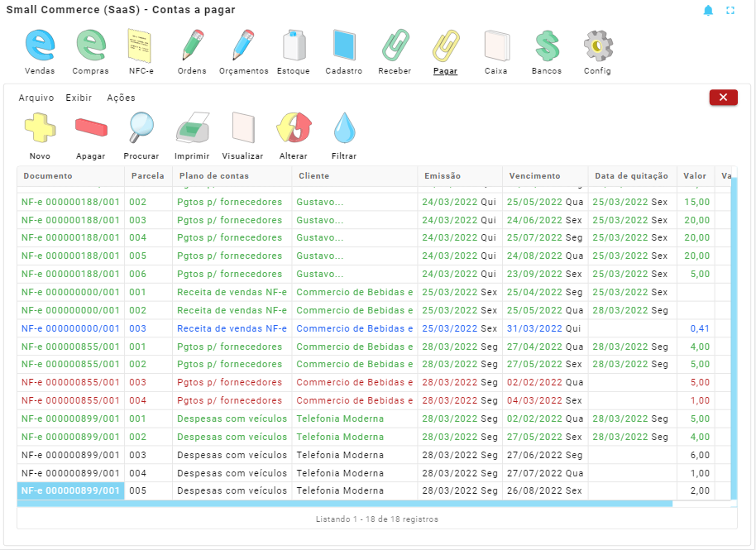756x550 pixels.
Task: Sort by the Vencimento column header
Action: [534, 176]
